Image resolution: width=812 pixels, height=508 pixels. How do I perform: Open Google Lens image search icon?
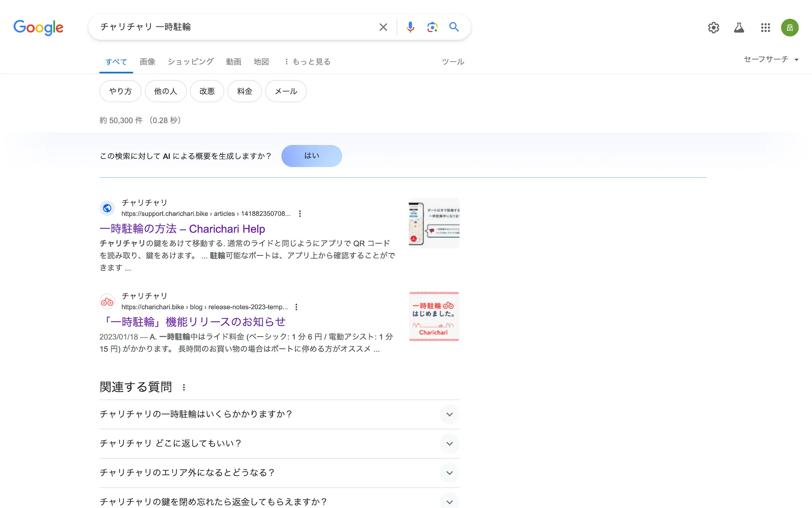(432, 27)
